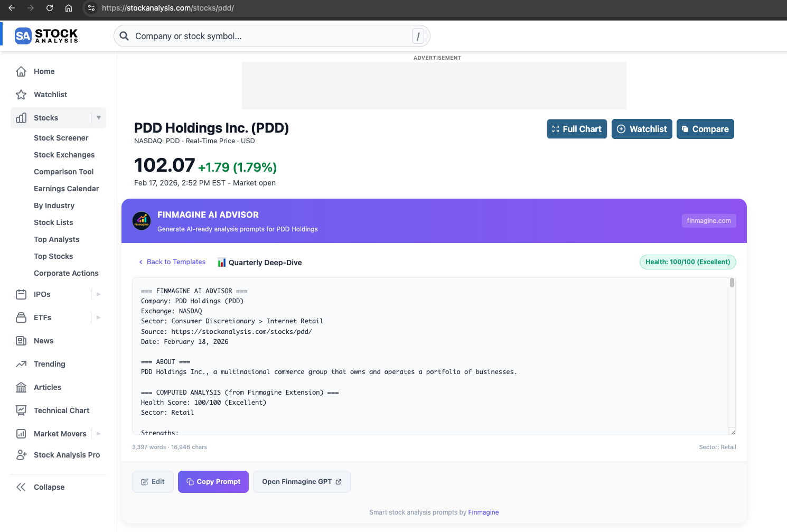Collapse the left sidebar
Image resolution: width=787 pixels, height=532 pixels.
tap(40, 487)
